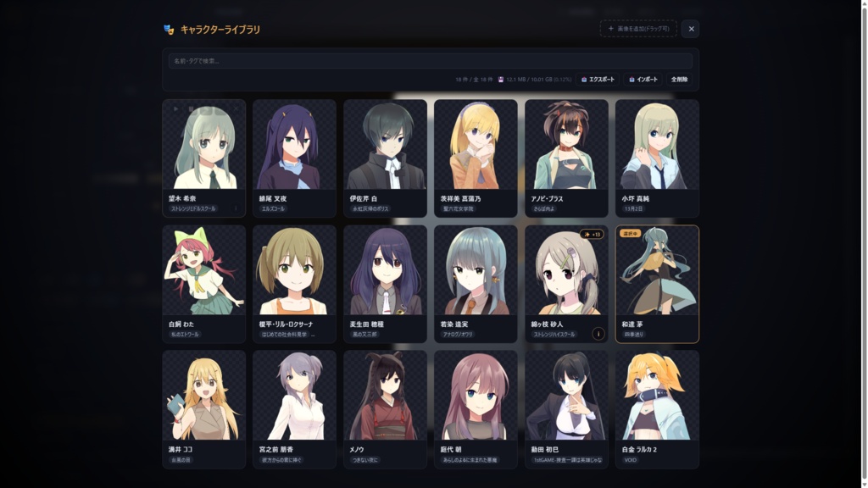The width and height of the screenshot is (868, 488).
Task: Click the name text 若染 遠実
Action: tap(454, 324)
